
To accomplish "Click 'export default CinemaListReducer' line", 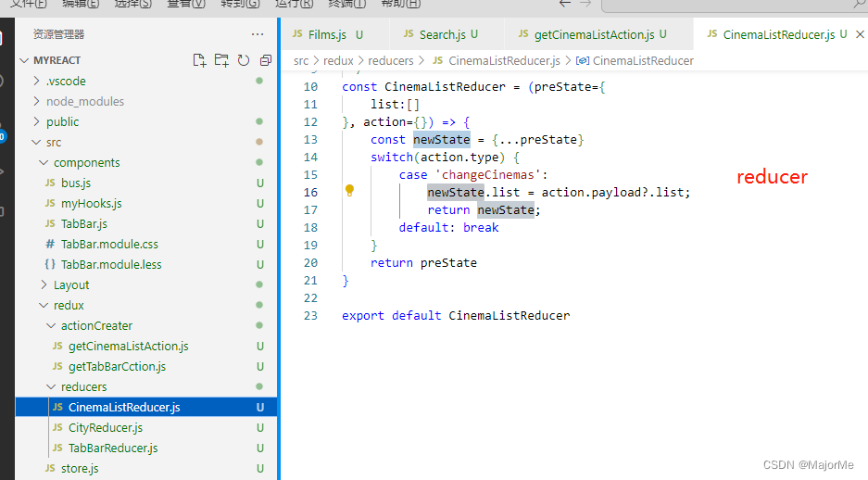I will click(x=456, y=316).
